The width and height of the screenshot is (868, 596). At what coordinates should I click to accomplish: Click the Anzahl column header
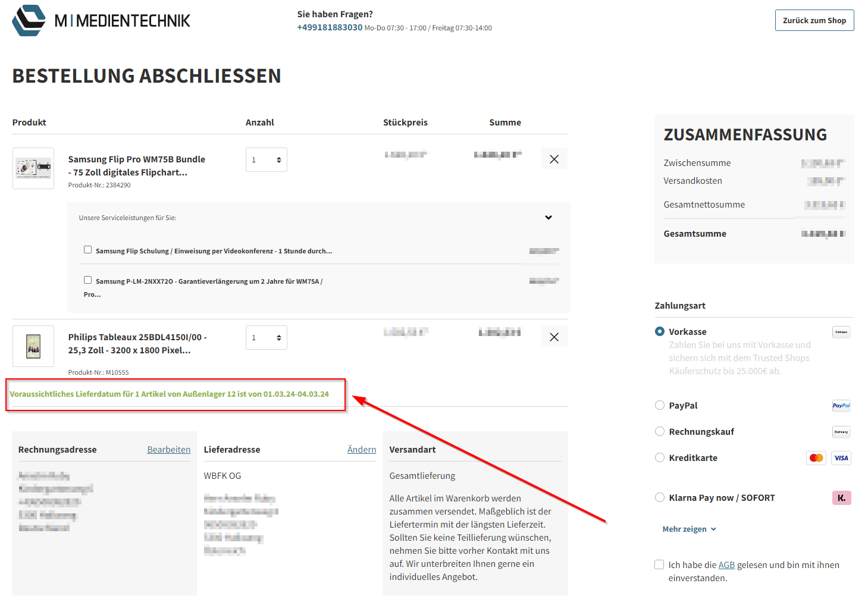[260, 123]
